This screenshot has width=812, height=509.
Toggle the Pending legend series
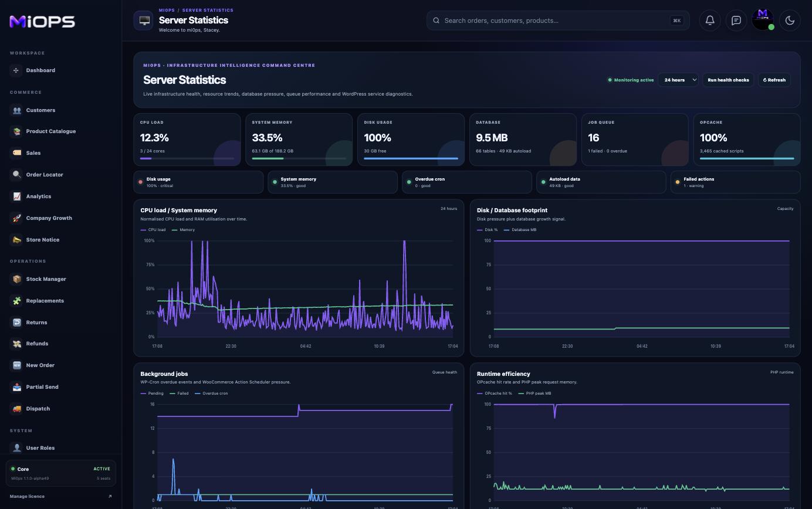(x=152, y=393)
